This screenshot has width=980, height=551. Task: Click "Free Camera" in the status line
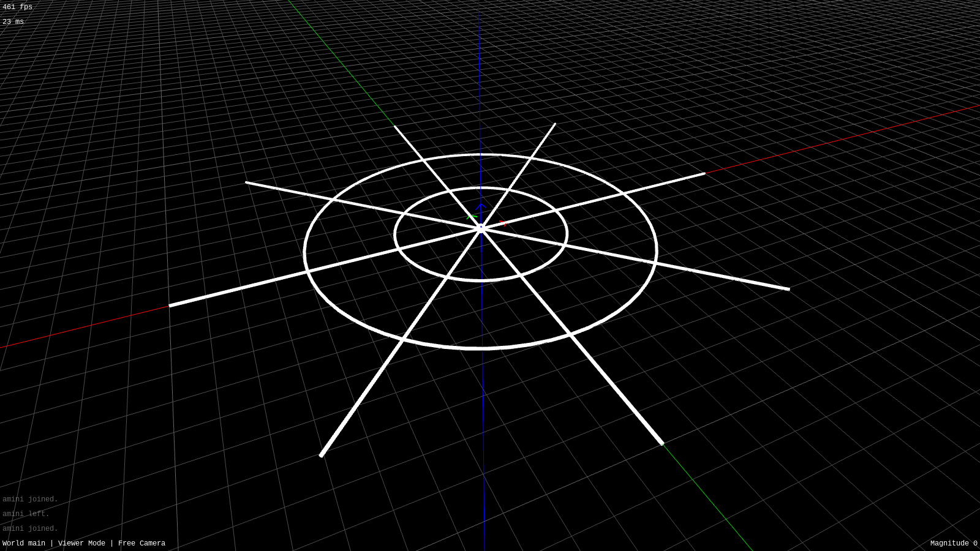coord(141,544)
